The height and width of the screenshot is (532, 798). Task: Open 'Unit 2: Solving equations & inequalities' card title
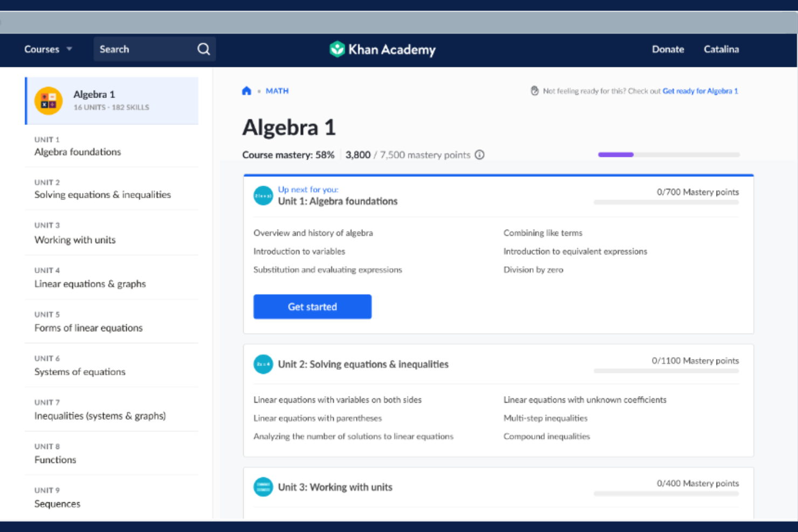(363, 364)
